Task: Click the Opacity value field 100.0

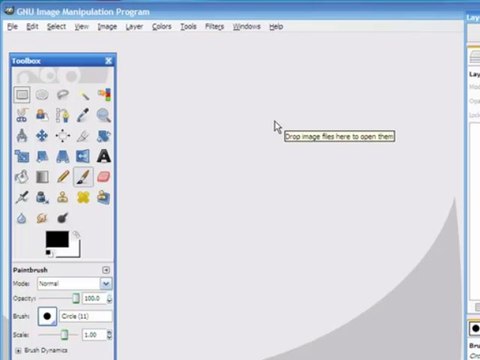Action: click(x=94, y=298)
